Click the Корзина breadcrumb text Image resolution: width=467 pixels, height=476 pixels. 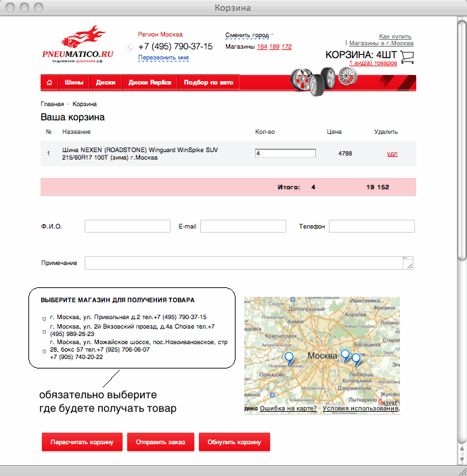[x=85, y=104]
